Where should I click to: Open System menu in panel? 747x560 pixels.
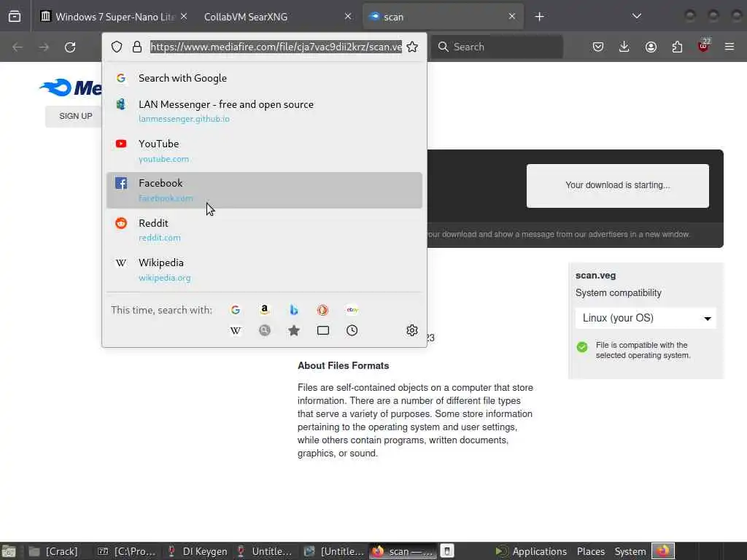point(630,551)
